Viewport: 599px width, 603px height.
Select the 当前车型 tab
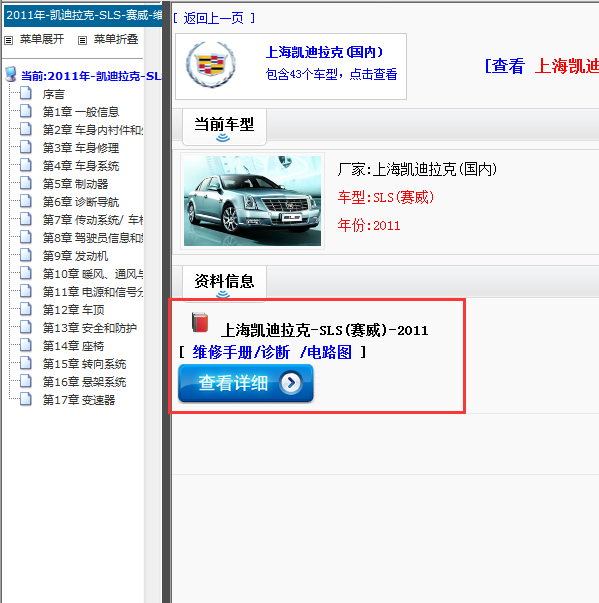[224, 127]
